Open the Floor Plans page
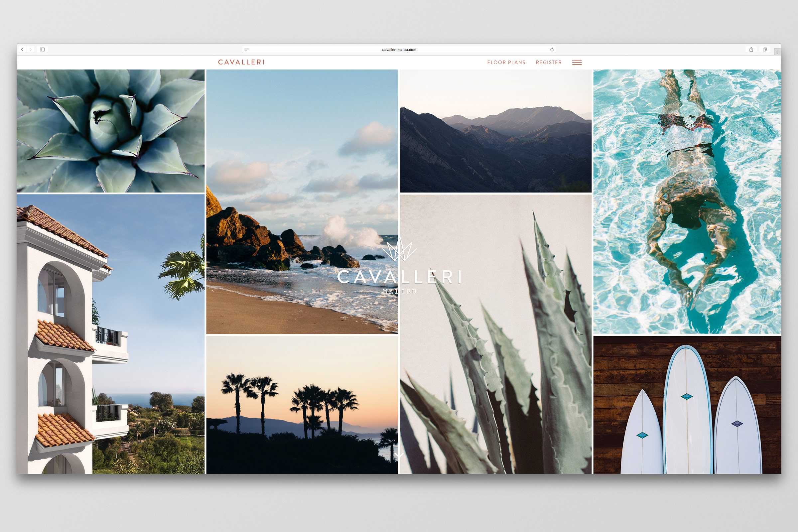This screenshot has height=532, width=798. tap(506, 63)
